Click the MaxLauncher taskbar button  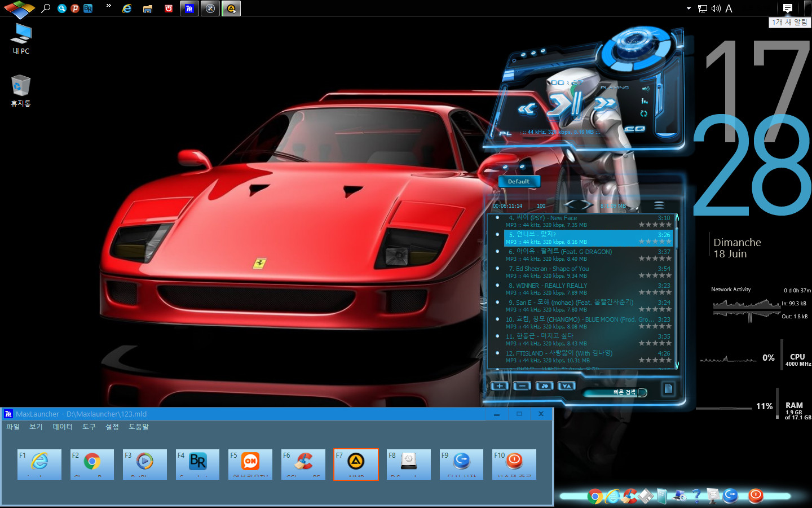coord(189,8)
